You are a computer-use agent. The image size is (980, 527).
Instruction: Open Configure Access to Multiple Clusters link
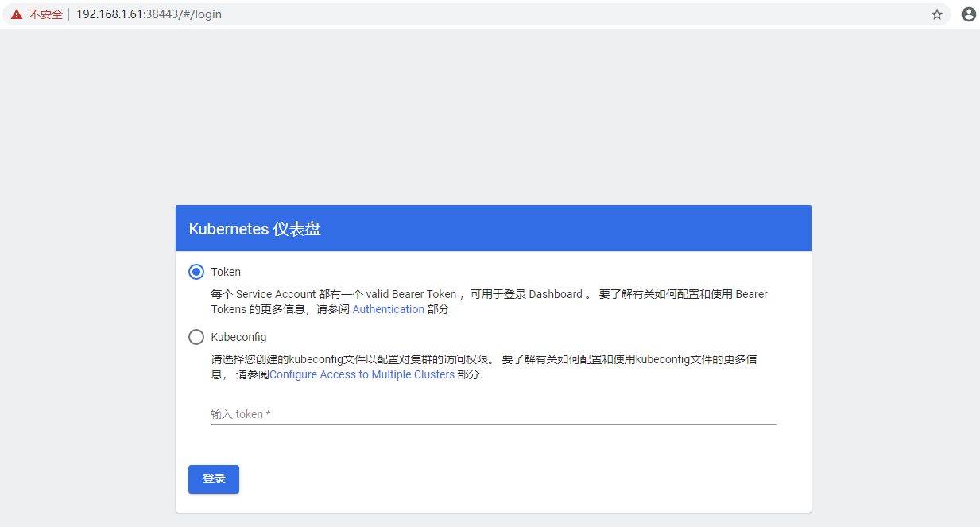362,374
